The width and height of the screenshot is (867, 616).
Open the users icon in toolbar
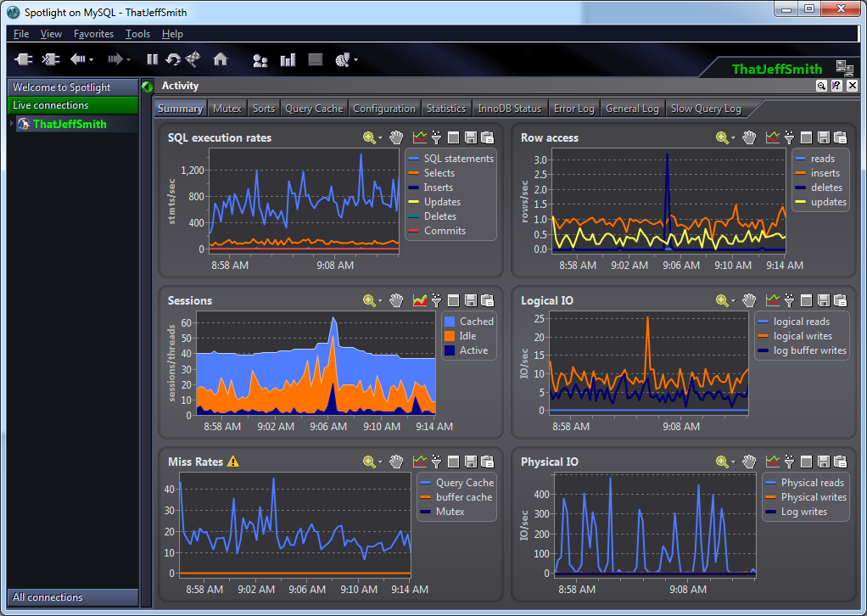pos(260,60)
